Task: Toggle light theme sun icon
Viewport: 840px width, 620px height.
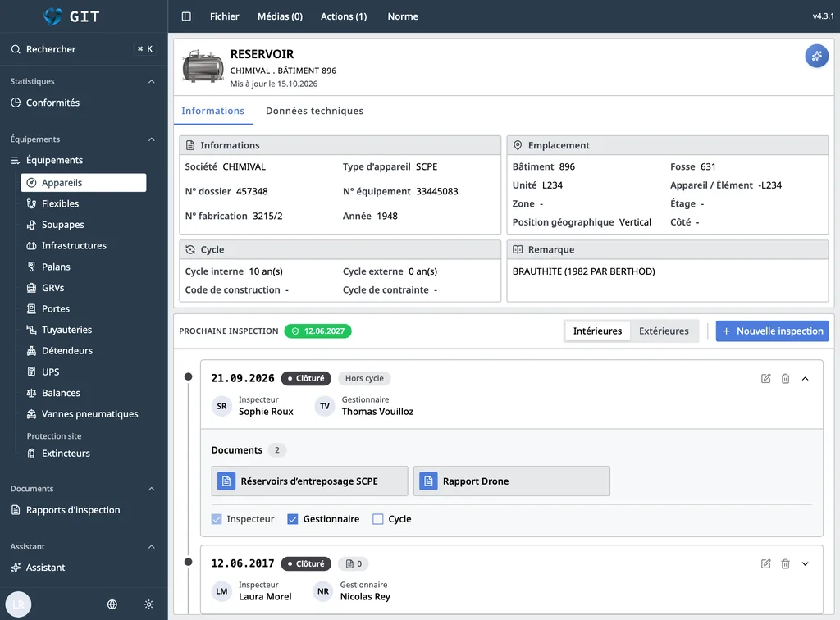Action: (x=149, y=604)
